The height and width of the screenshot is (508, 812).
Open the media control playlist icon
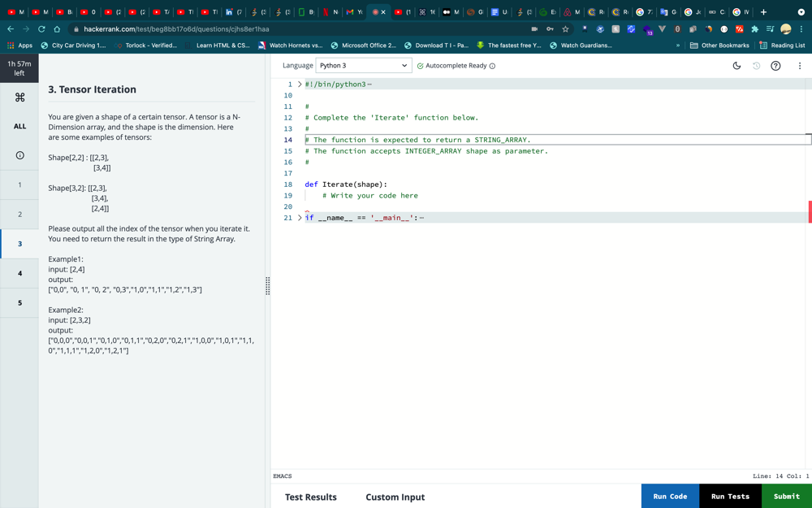point(770,29)
